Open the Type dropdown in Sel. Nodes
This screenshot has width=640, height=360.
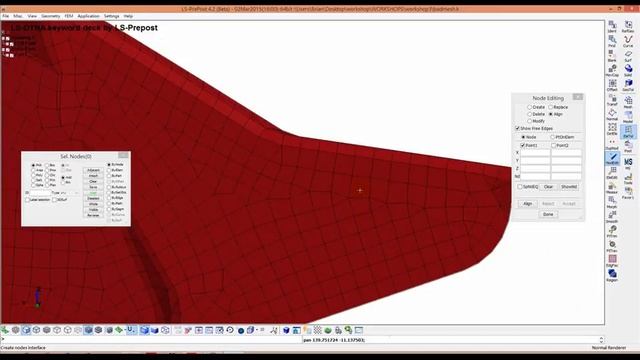click(70, 193)
